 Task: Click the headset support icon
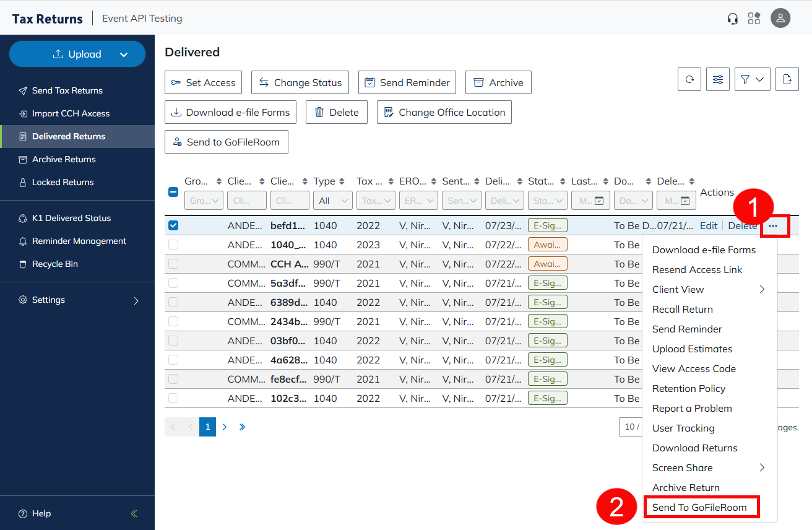(733, 19)
